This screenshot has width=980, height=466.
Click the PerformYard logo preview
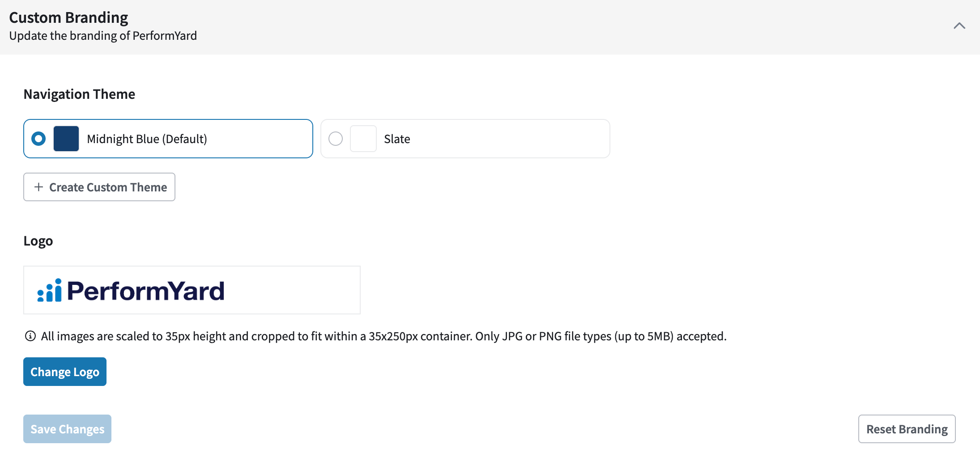(192, 290)
